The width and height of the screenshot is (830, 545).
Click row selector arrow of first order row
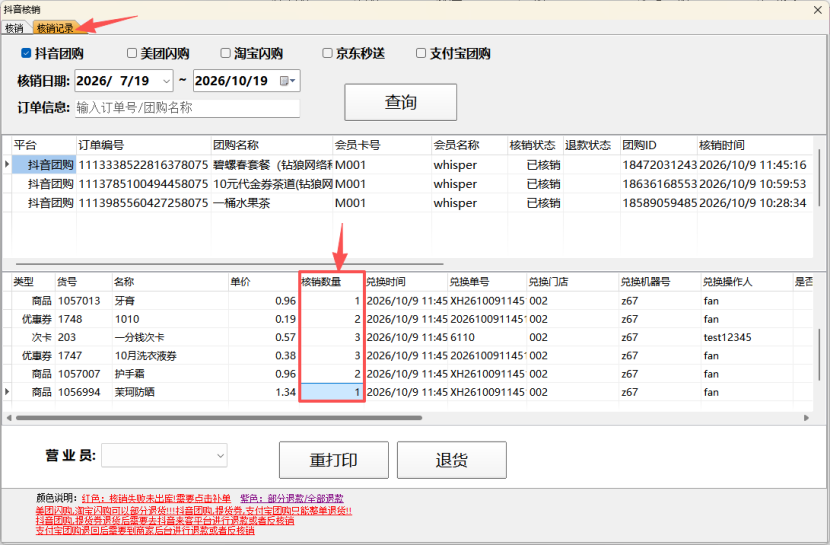tap(6, 165)
